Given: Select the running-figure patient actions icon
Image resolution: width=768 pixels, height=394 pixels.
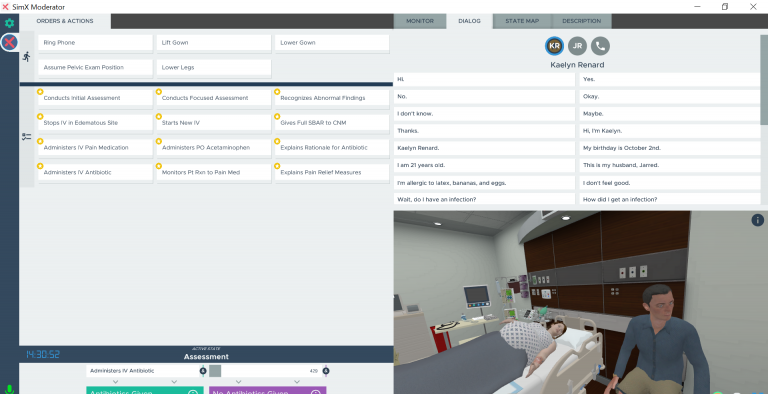Looking at the screenshot, I should 26,57.
